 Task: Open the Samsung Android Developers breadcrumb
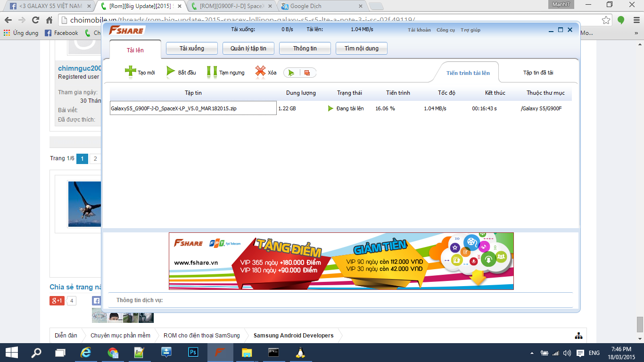pyautogui.click(x=293, y=336)
